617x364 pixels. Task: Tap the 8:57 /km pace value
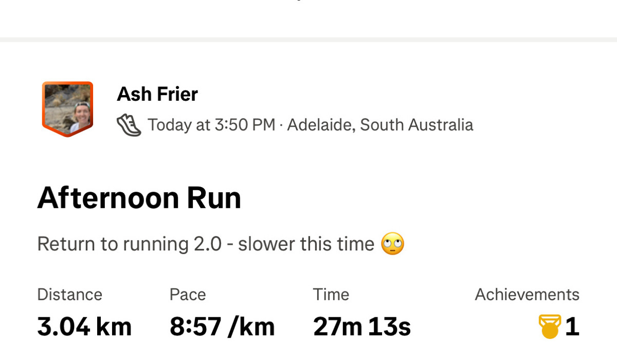(x=222, y=327)
